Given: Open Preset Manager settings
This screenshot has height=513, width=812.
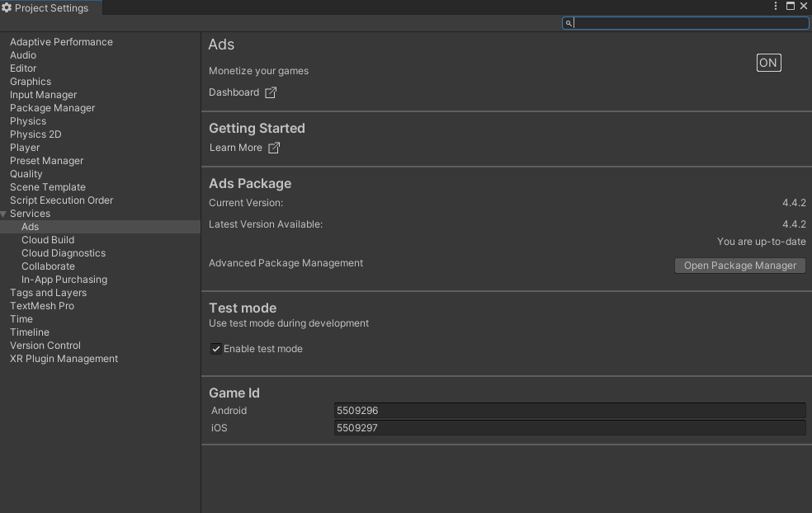Looking at the screenshot, I should click(x=46, y=161).
